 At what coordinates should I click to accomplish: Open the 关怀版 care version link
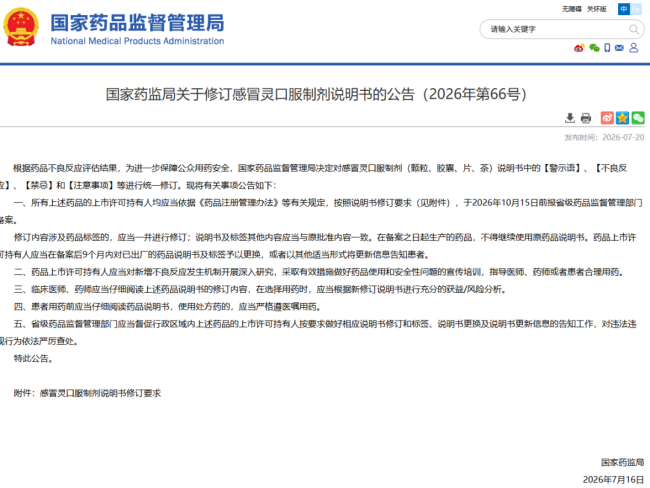[x=597, y=9]
